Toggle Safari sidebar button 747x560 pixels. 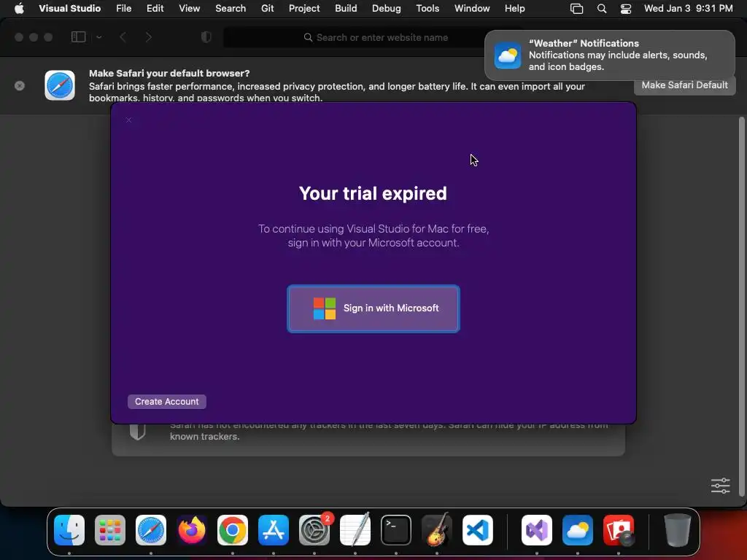pyautogui.click(x=78, y=36)
